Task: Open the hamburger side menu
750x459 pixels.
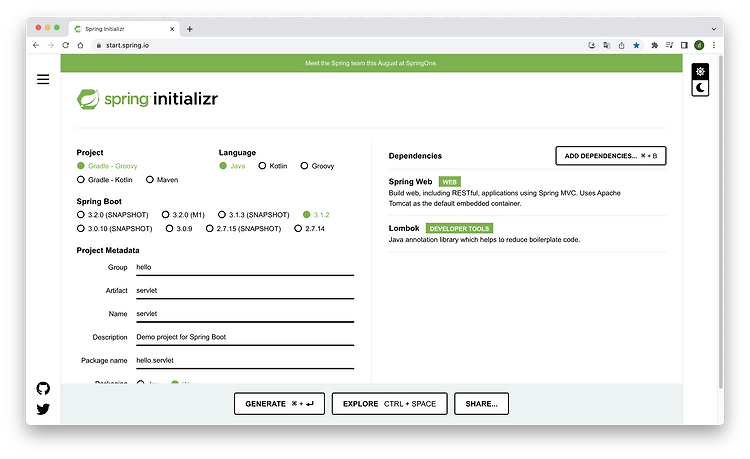Action: [43, 79]
